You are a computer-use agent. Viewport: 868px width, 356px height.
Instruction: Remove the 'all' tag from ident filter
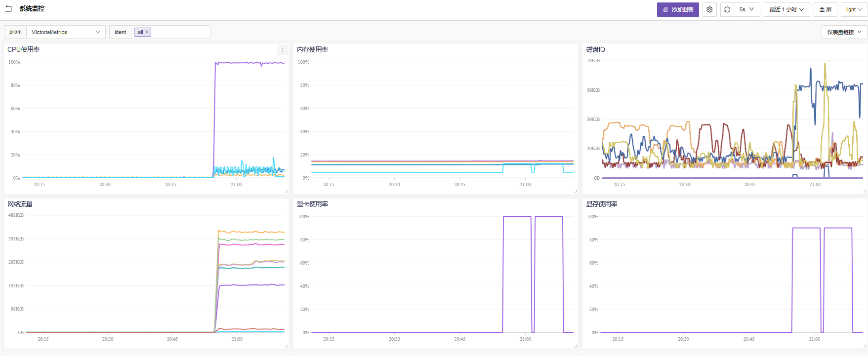(x=147, y=32)
